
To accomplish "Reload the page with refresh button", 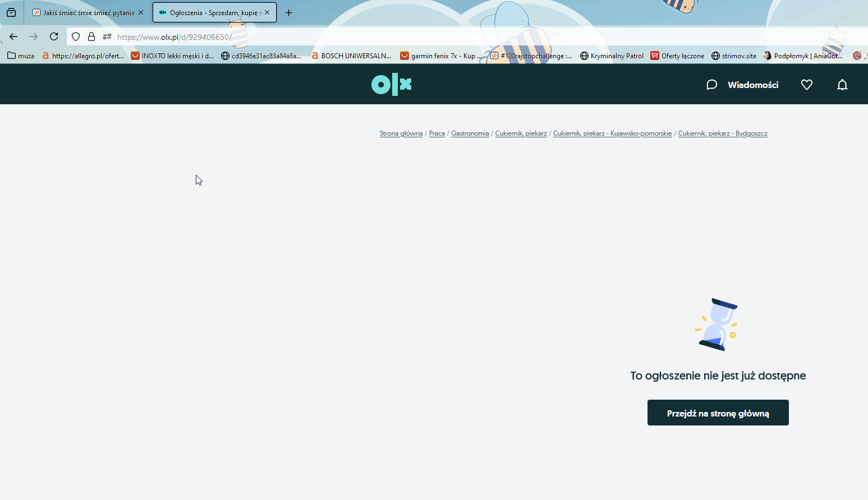I will coord(54,36).
